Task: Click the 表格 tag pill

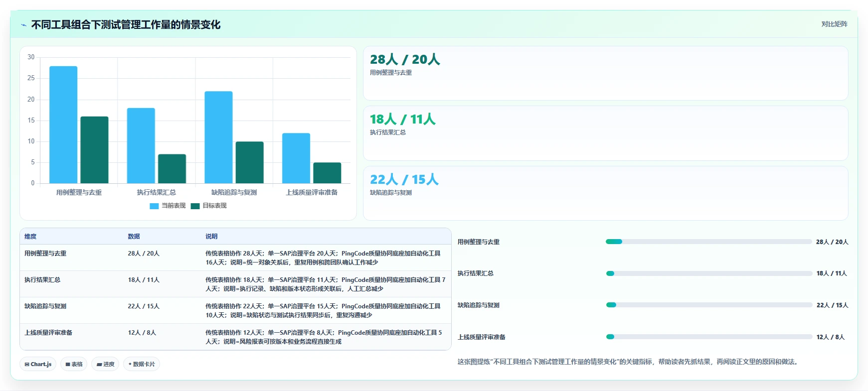Action: tap(74, 364)
